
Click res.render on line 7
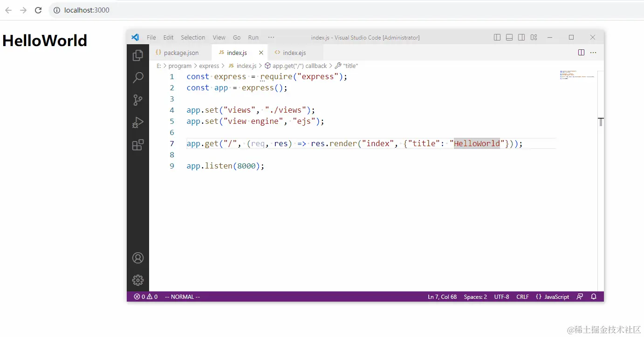pyautogui.click(x=334, y=143)
